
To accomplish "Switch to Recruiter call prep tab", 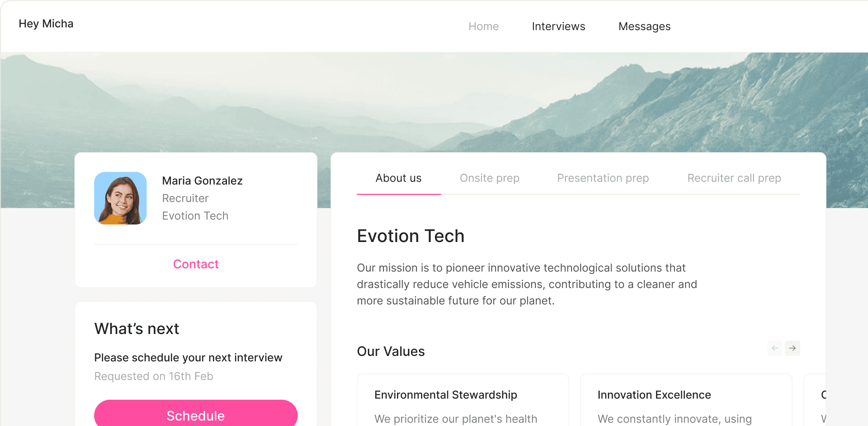I will (x=734, y=178).
